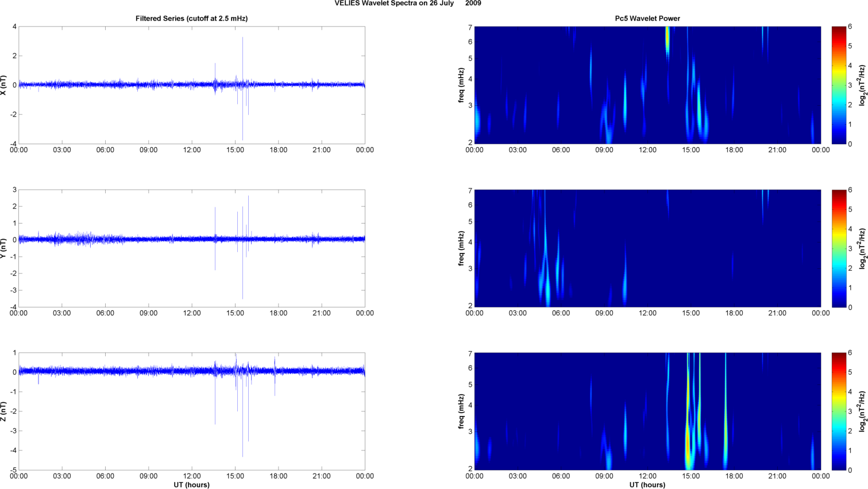Screen dimensions: 868x489
Task: Click log2(nT²/Hz) label of middle colorbar
Action: click(x=862, y=248)
